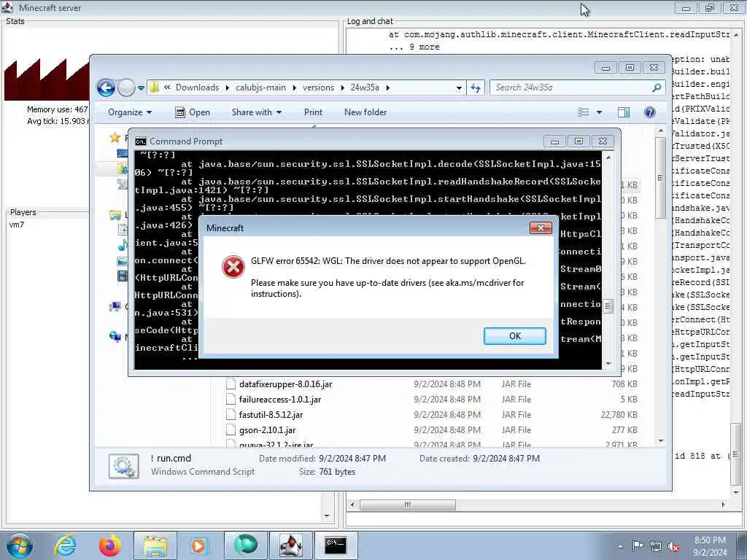Select failureaccess-1.0.1.jar file
The height and width of the screenshot is (560, 747).
click(279, 400)
